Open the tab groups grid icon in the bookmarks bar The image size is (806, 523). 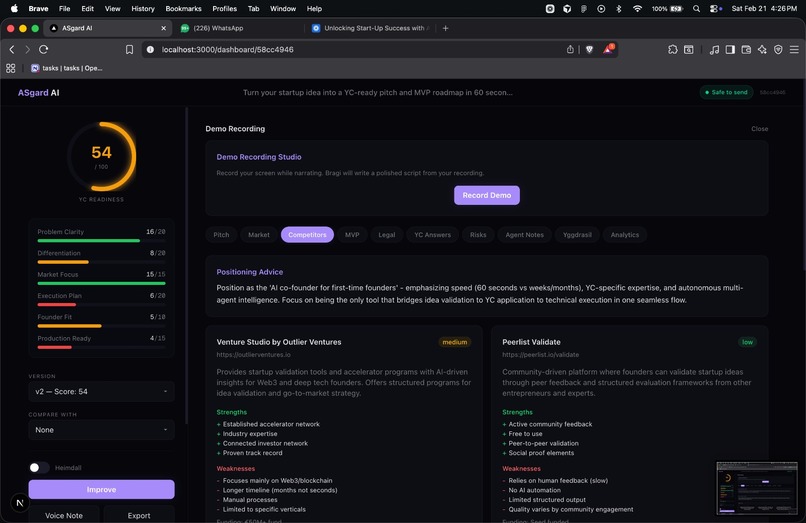(x=10, y=68)
